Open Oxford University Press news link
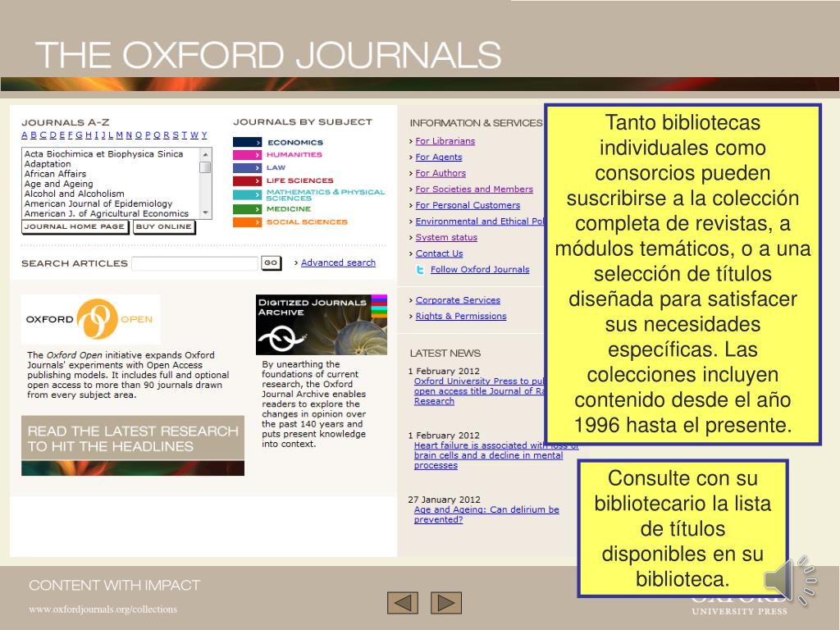 tap(479, 391)
